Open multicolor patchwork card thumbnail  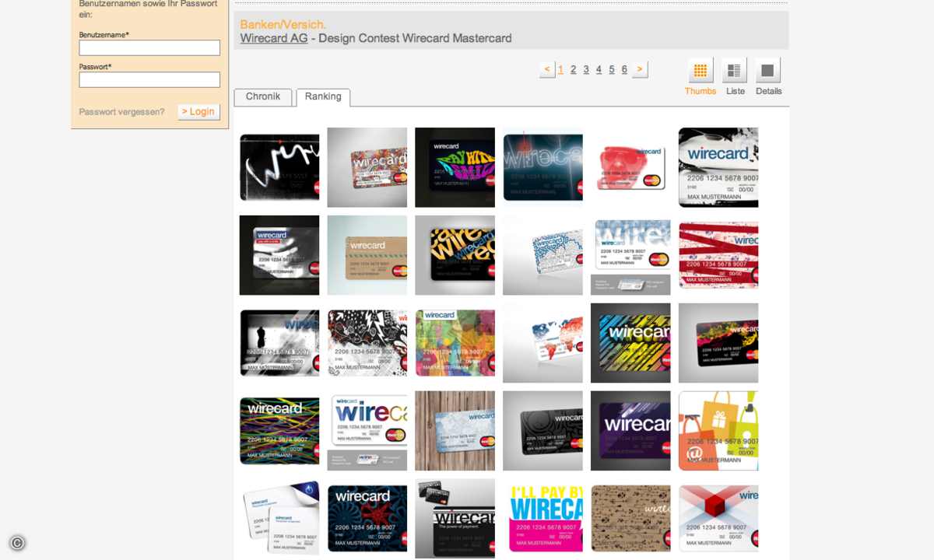coord(455,343)
